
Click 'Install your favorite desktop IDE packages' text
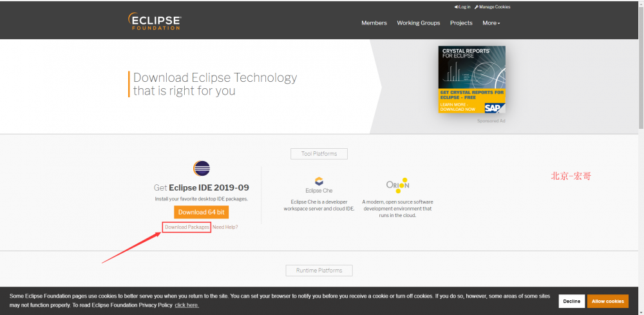201,199
